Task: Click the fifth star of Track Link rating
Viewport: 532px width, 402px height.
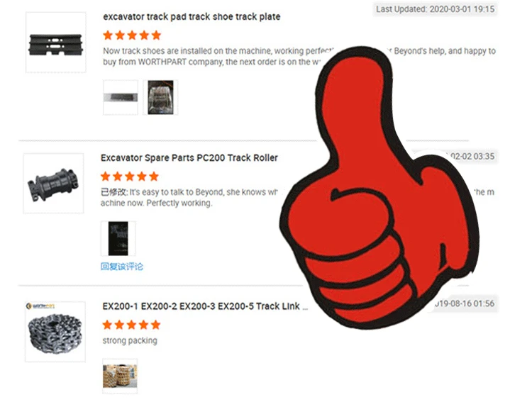Action: click(156, 325)
